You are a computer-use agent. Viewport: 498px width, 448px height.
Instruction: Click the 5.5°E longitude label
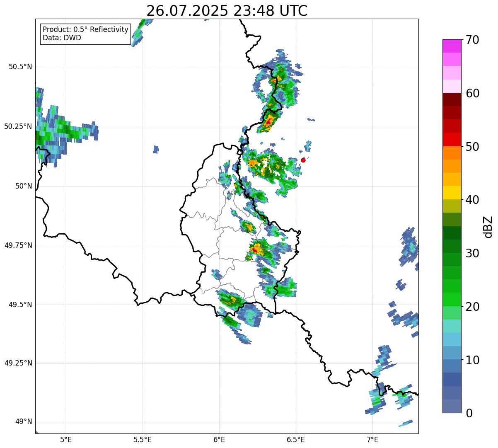[143, 439]
